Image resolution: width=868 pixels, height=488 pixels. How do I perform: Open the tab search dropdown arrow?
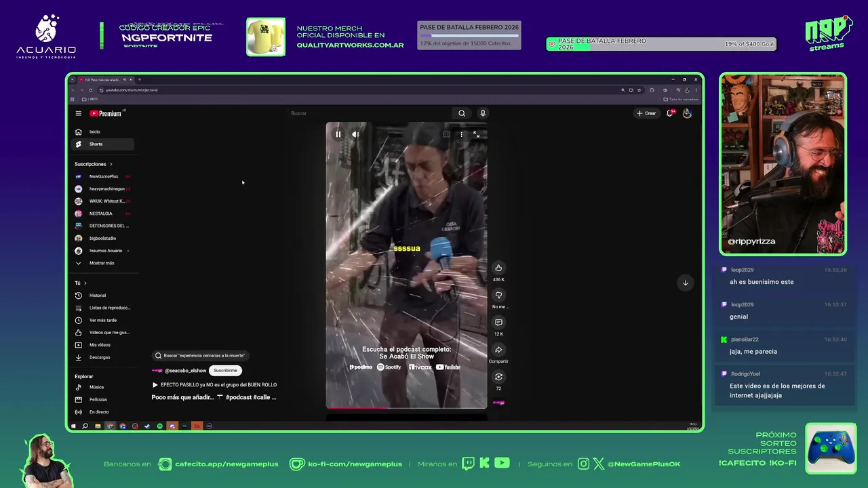coord(72,79)
